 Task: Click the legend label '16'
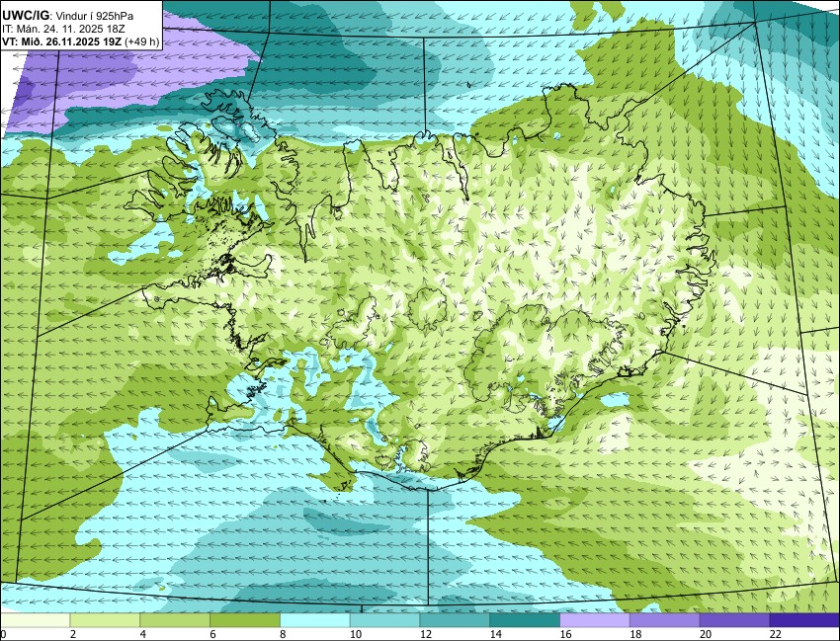tap(565, 634)
